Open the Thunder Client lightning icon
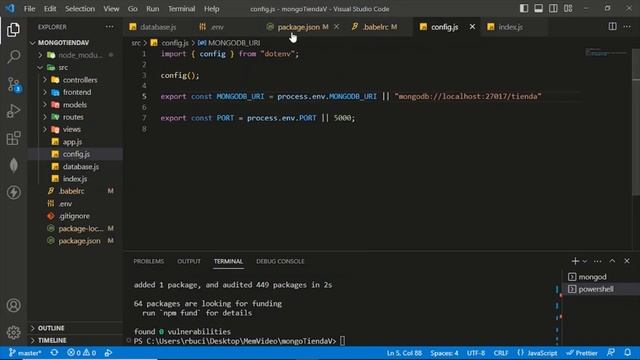The width and height of the screenshot is (640, 360). [x=13, y=192]
